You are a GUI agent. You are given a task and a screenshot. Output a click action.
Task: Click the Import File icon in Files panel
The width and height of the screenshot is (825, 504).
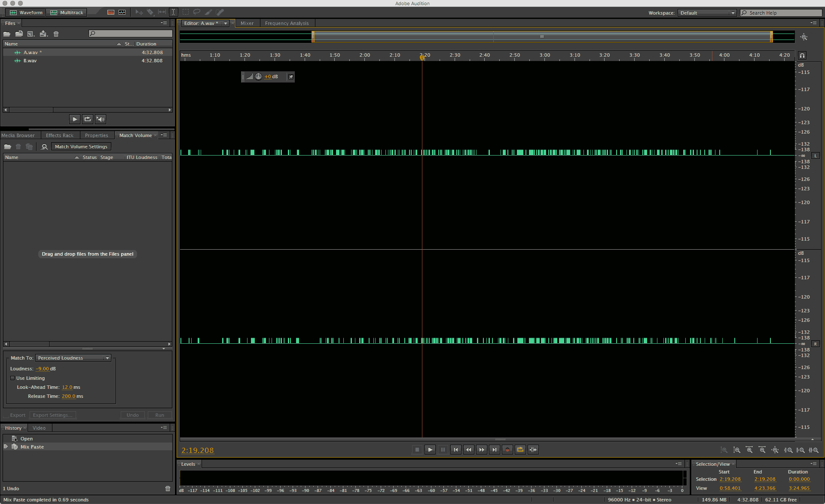[19, 34]
